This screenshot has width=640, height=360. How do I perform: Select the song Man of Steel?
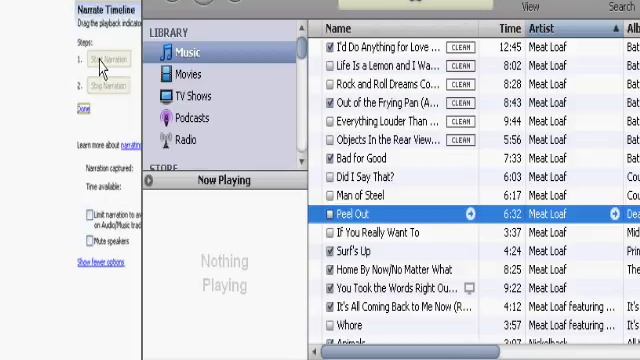click(360, 196)
